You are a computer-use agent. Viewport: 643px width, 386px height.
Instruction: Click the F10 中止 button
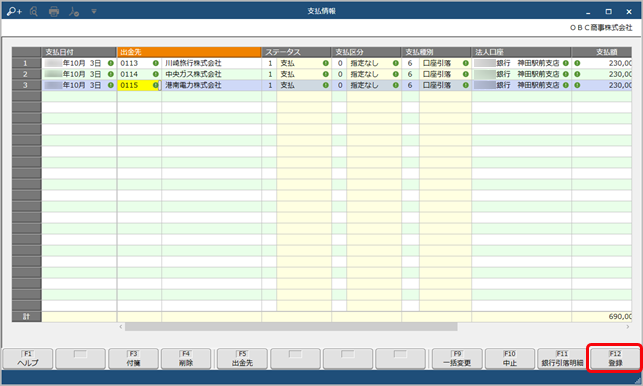[x=510, y=359]
